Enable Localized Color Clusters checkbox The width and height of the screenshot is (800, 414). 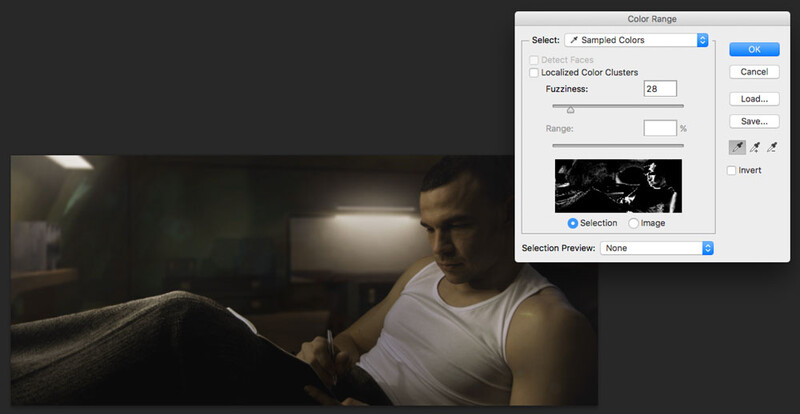534,72
